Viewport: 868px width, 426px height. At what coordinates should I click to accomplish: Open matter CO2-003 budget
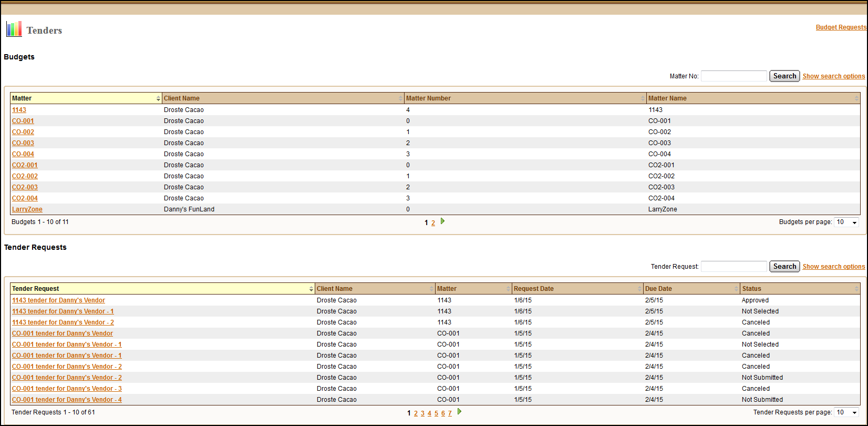pos(25,187)
